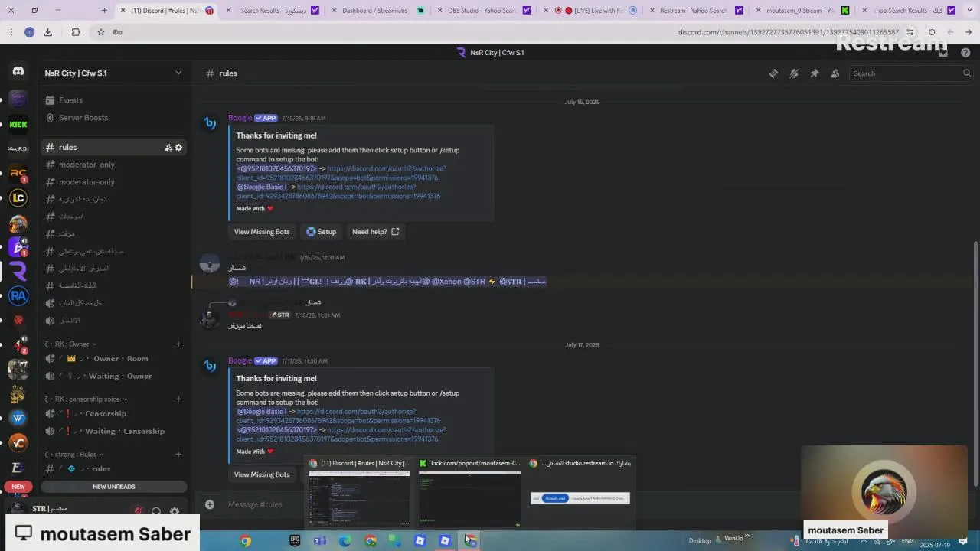Viewport: 980px width, 551px height.
Task: Switch to Dashboard / Streamlabs tab
Action: 374,11
